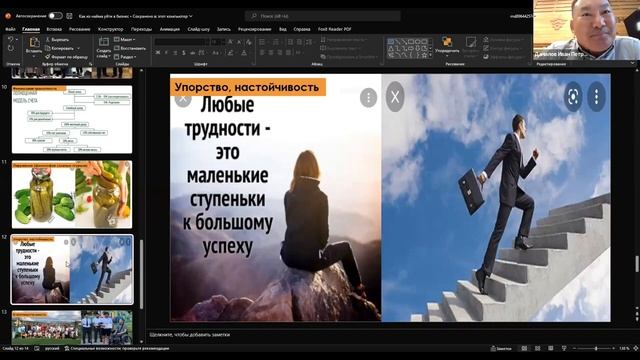The image size is (640, 360).
Task: Click the three-dots icon on right picture
Action: (x=596, y=97)
